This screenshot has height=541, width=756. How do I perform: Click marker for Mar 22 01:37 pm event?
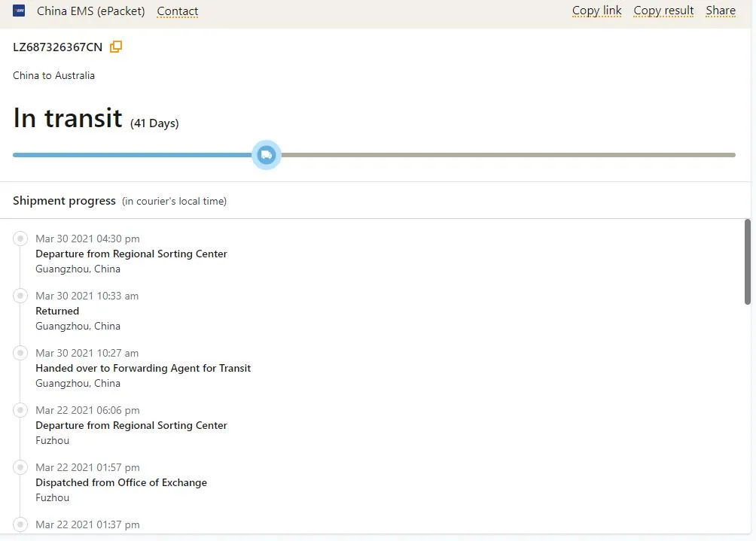pyautogui.click(x=20, y=524)
